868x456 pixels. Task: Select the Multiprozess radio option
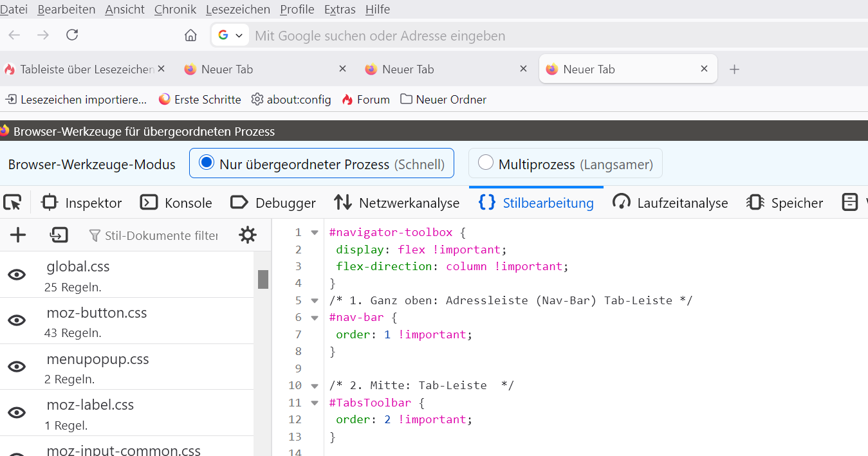click(x=486, y=163)
